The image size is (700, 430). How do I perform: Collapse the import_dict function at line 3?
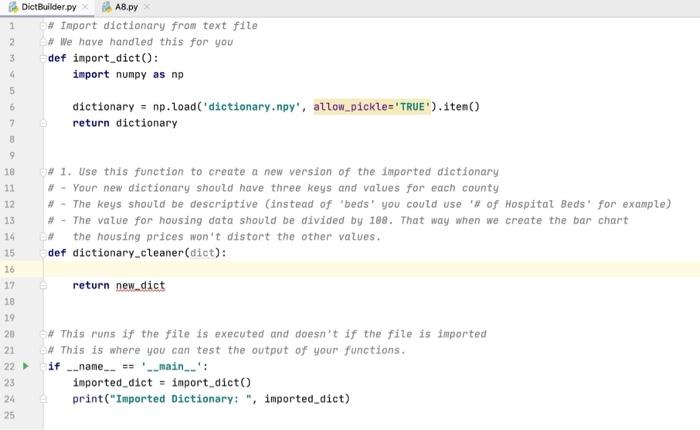(43, 58)
